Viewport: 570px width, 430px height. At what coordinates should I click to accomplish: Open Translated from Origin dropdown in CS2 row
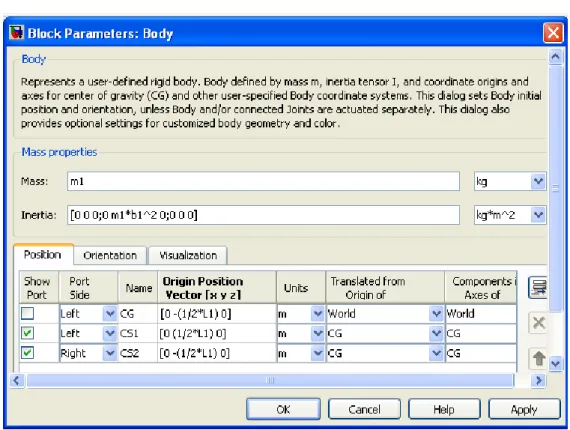(x=435, y=353)
